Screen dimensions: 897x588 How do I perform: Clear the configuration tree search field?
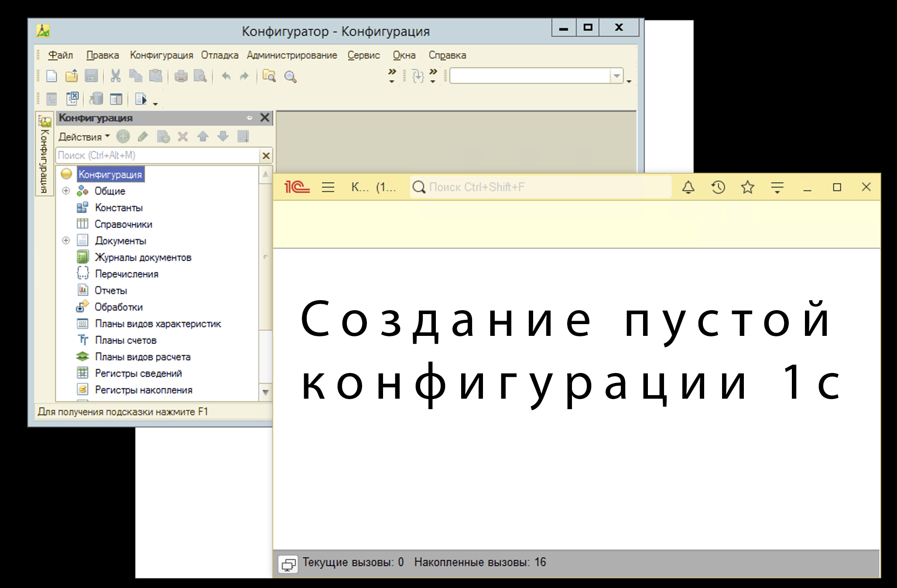(x=266, y=156)
